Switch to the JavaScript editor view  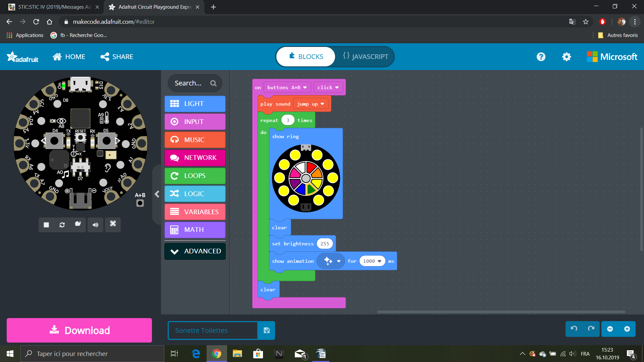click(x=366, y=57)
